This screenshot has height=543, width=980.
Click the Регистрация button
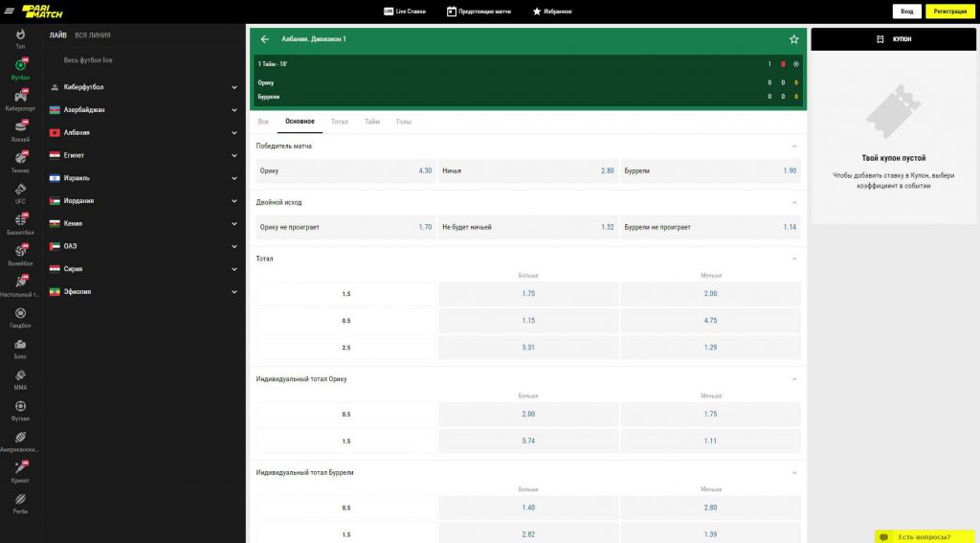[x=950, y=11]
